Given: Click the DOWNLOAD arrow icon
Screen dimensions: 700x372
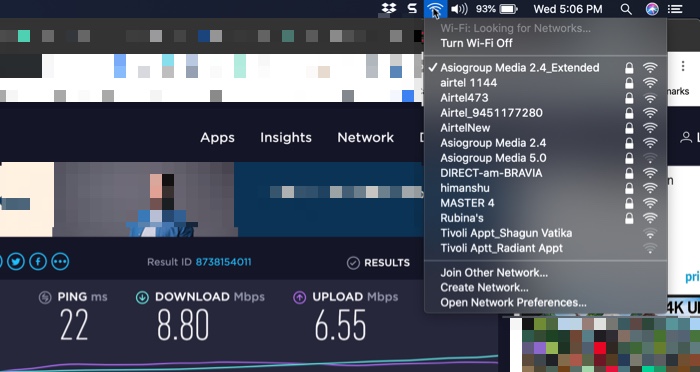Looking at the screenshot, I should [142, 297].
